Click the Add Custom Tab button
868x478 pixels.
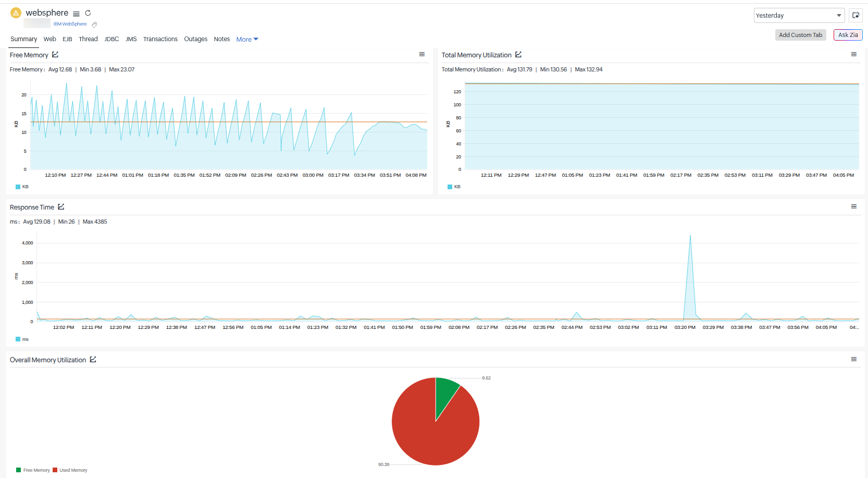coord(800,35)
